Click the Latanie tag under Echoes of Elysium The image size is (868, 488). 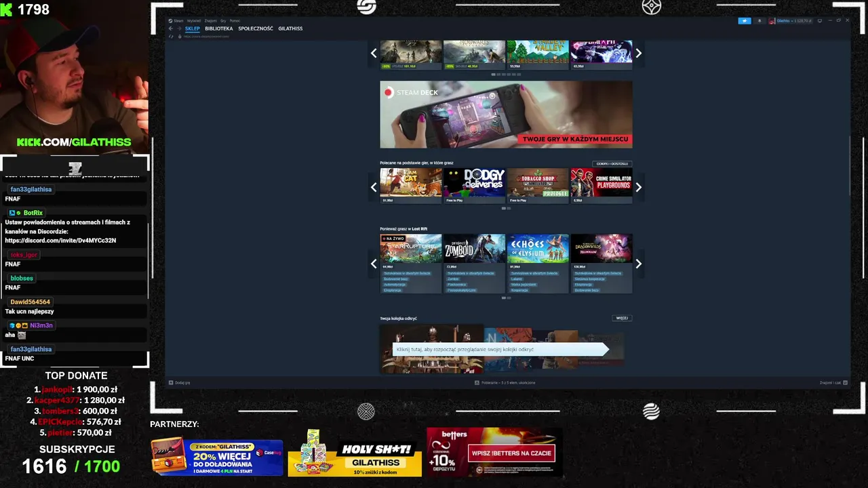(x=517, y=279)
